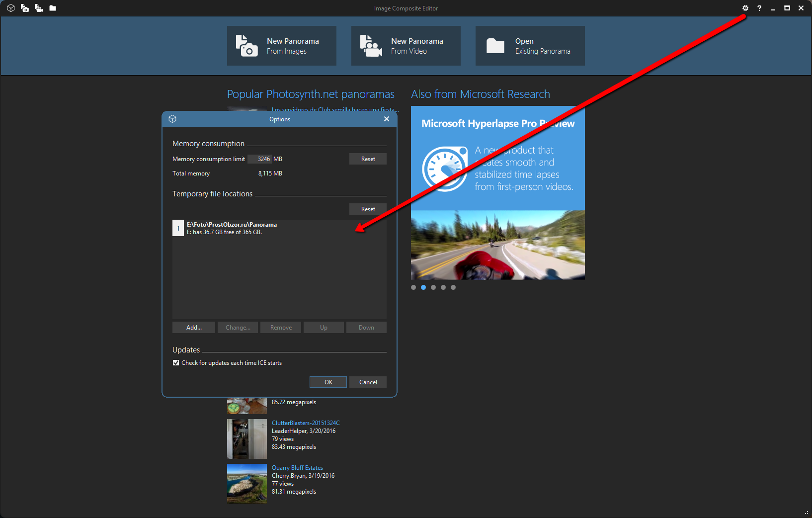Viewport: 812px width, 518px height.
Task: Click the open folder icon in title bar
Action: point(53,8)
